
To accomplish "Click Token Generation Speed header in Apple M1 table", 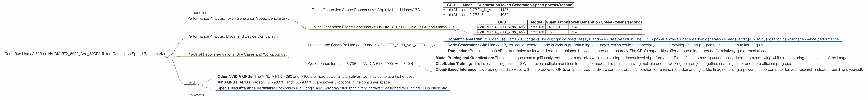I will click(537, 5).
